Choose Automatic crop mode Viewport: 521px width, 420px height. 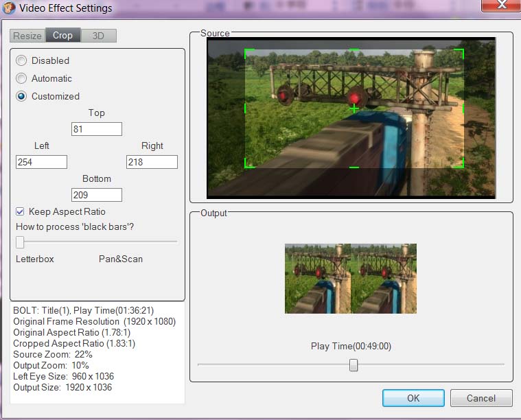click(21, 78)
